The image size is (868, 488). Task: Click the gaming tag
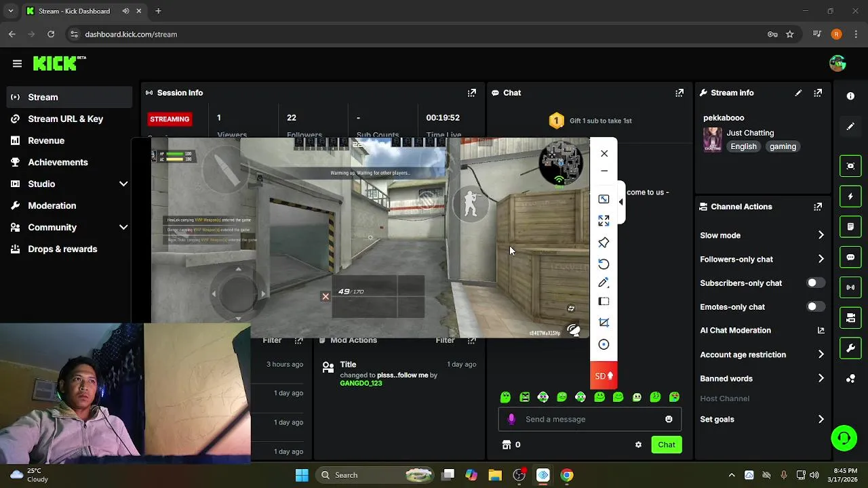[x=783, y=146]
